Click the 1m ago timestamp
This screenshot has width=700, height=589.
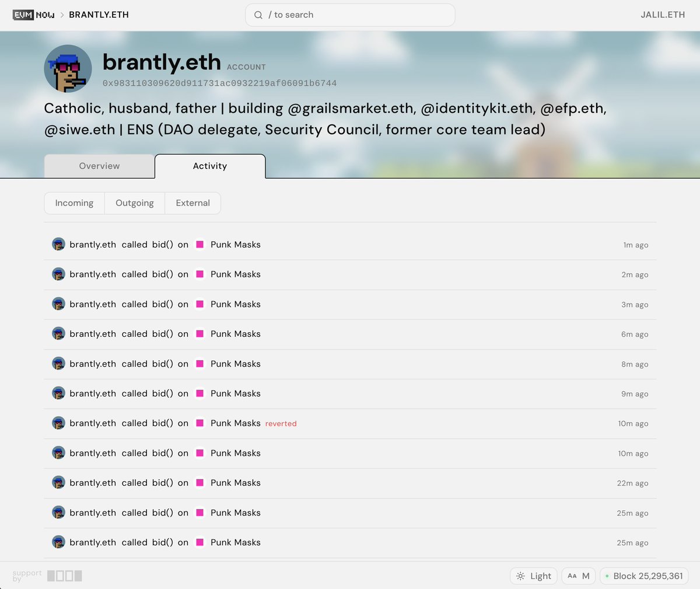pyautogui.click(x=636, y=245)
